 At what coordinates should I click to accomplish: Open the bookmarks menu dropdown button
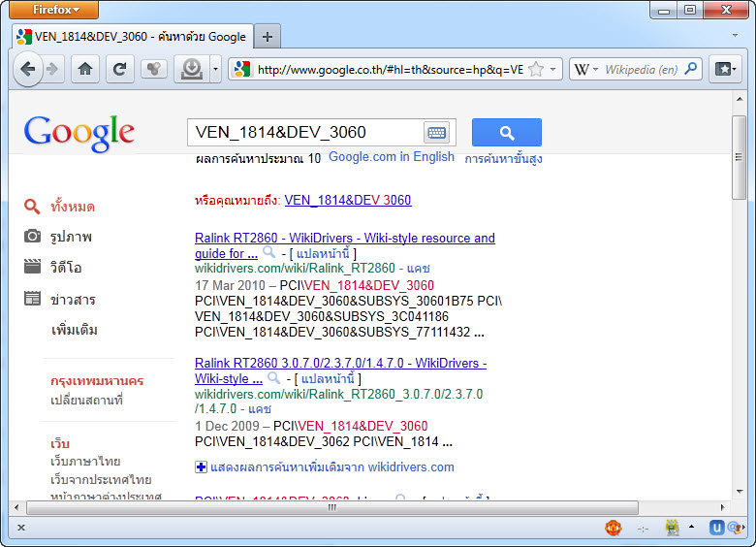pyautogui.click(x=723, y=70)
